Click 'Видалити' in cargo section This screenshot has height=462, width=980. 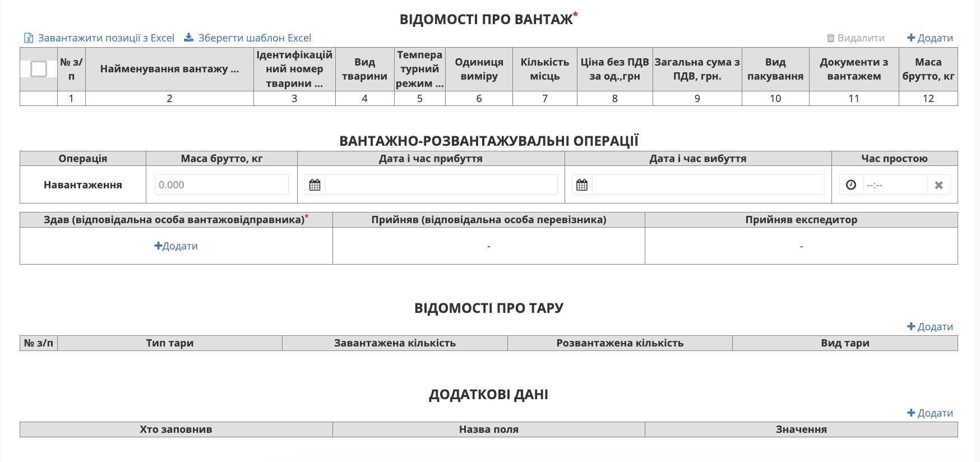[856, 38]
